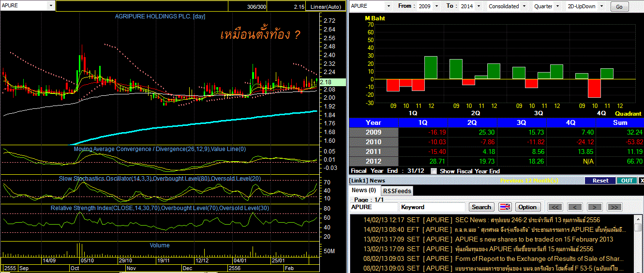Go to next news page with > button
This screenshot has width=644, height=273.
[x=594, y=207]
